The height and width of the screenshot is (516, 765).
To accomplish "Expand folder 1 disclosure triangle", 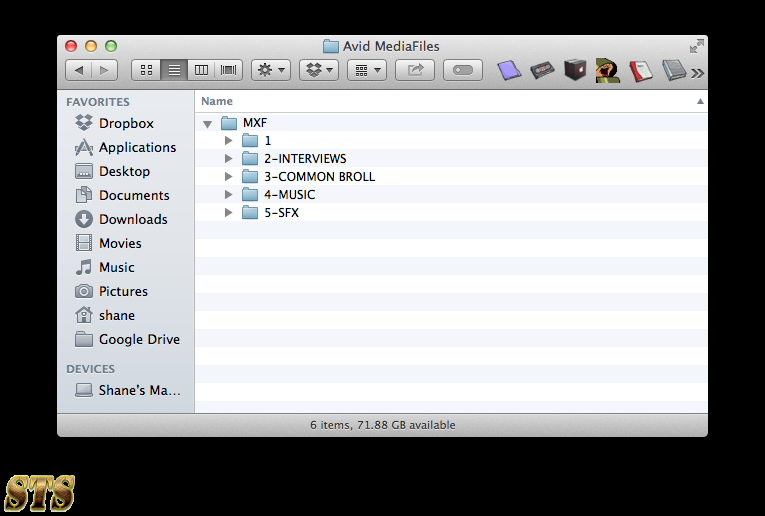I will (x=228, y=140).
